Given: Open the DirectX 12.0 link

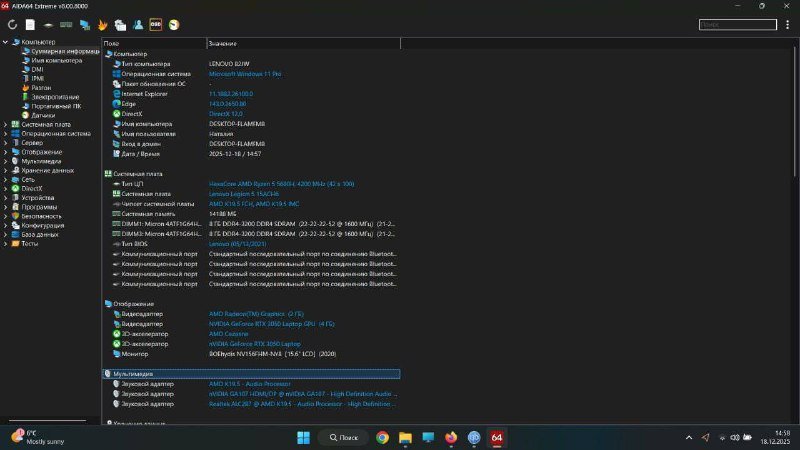Looking at the screenshot, I should pos(226,114).
